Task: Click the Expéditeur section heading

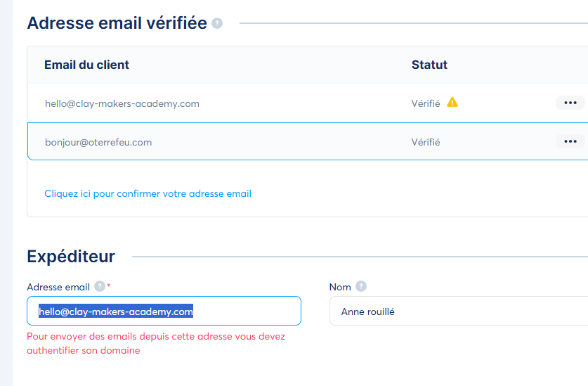Action: [x=71, y=257]
